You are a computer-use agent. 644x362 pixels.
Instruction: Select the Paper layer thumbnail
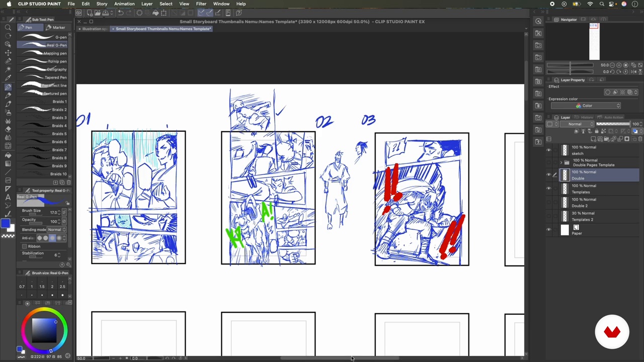pyautogui.click(x=565, y=230)
